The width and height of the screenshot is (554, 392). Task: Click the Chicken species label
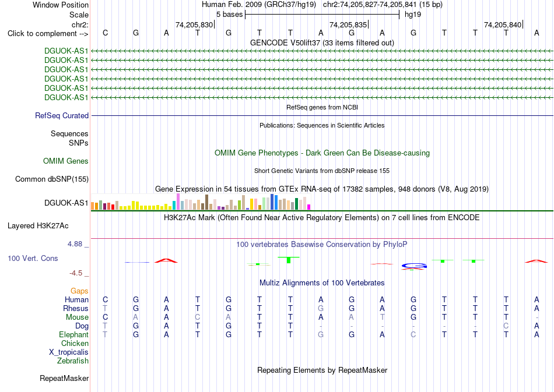click(x=75, y=343)
